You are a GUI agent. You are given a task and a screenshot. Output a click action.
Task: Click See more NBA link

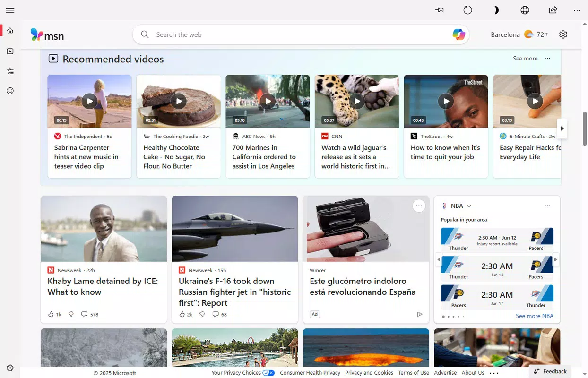pos(534,316)
